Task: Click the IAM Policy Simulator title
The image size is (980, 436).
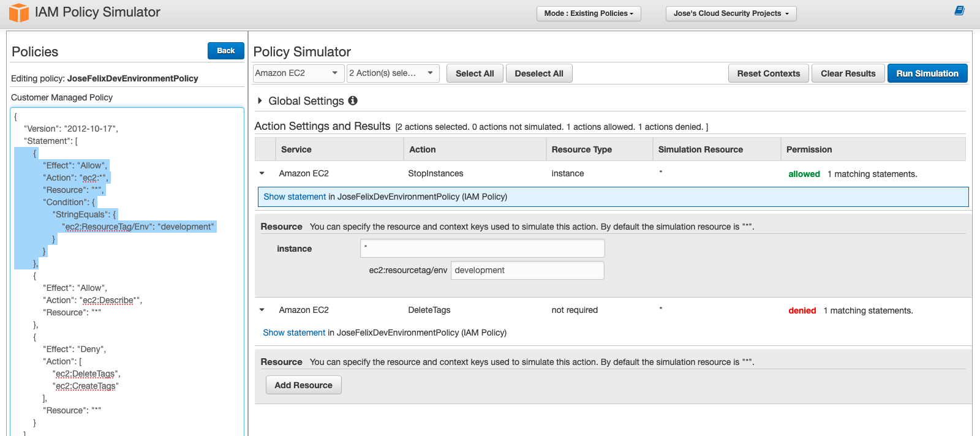Action: [x=97, y=12]
